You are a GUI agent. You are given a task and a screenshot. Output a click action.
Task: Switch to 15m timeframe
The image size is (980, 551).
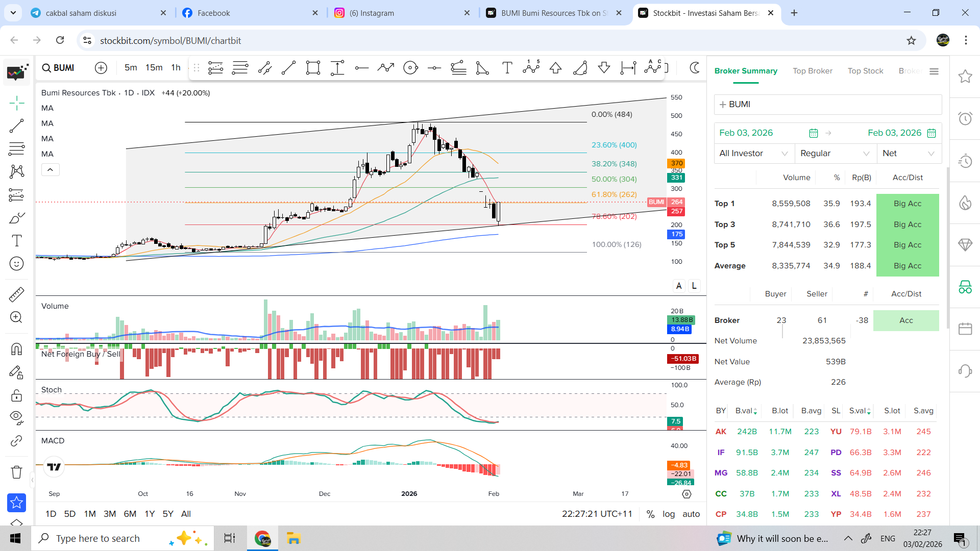154,67
